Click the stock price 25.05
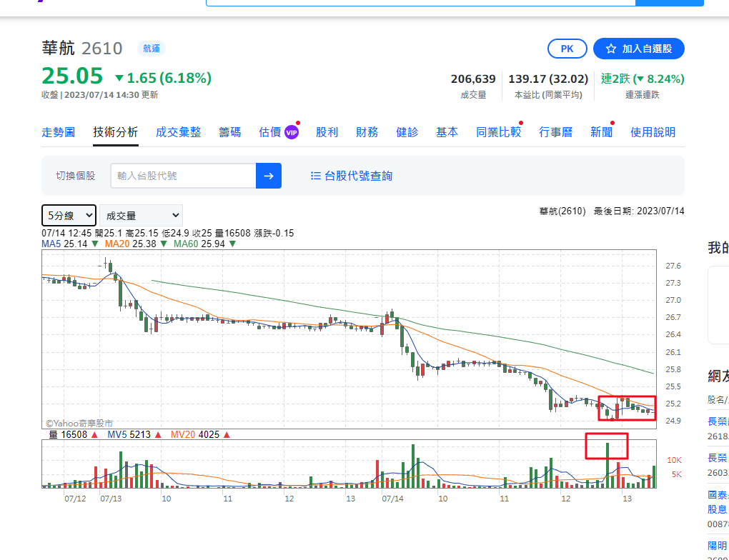This screenshot has width=729, height=560. pyautogui.click(x=72, y=76)
